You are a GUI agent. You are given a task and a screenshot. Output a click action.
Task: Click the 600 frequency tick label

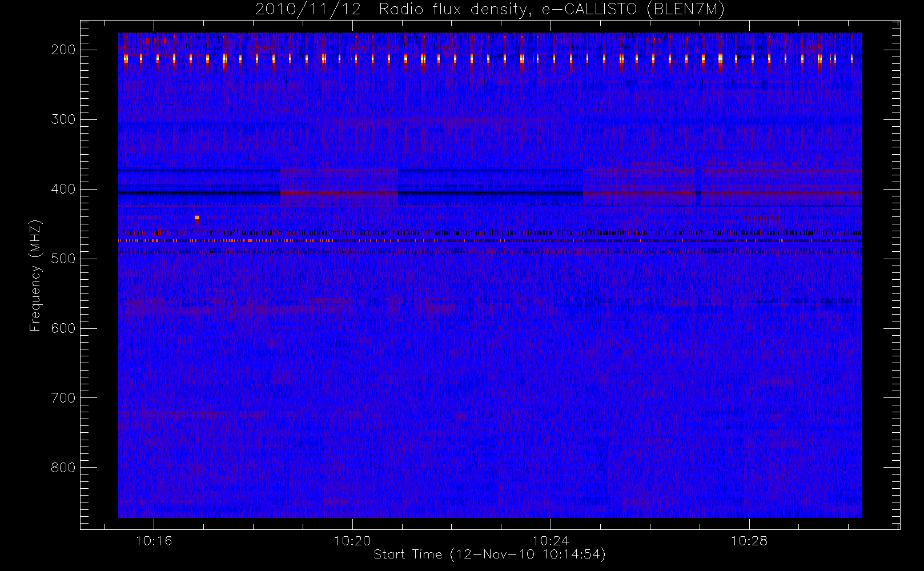pos(63,328)
